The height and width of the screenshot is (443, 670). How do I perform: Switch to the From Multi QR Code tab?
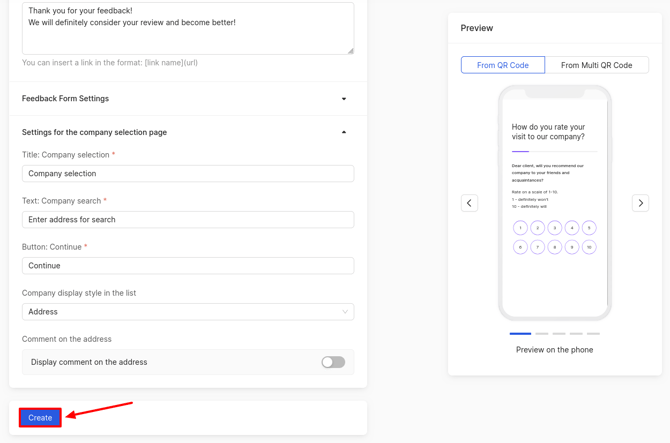[x=596, y=65]
